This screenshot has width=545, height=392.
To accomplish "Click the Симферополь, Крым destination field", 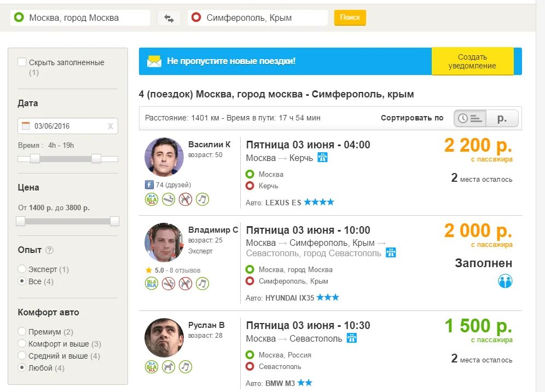I will (x=258, y=18).
